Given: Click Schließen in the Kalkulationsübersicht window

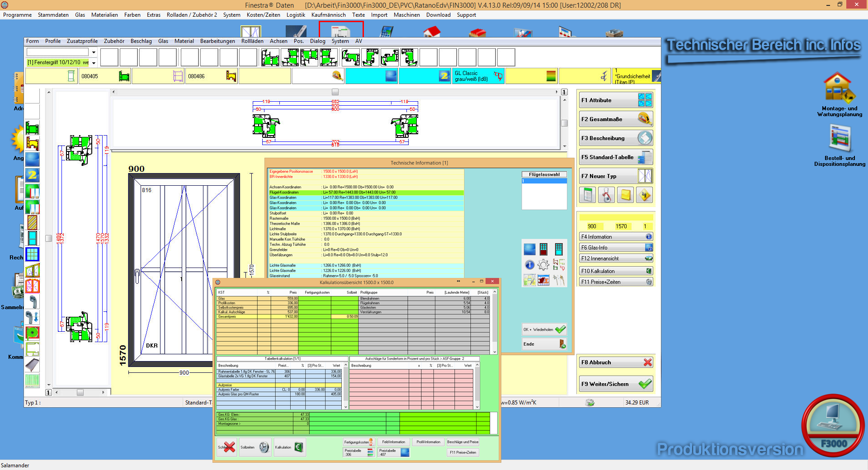Looking at the screenshot, I should [x=226, y=447].
